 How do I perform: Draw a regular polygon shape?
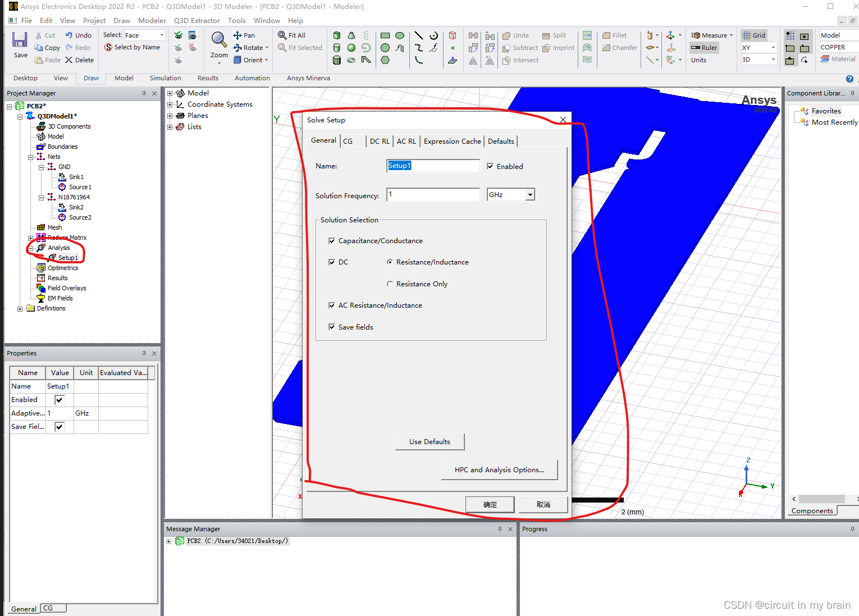click(385, 60)
